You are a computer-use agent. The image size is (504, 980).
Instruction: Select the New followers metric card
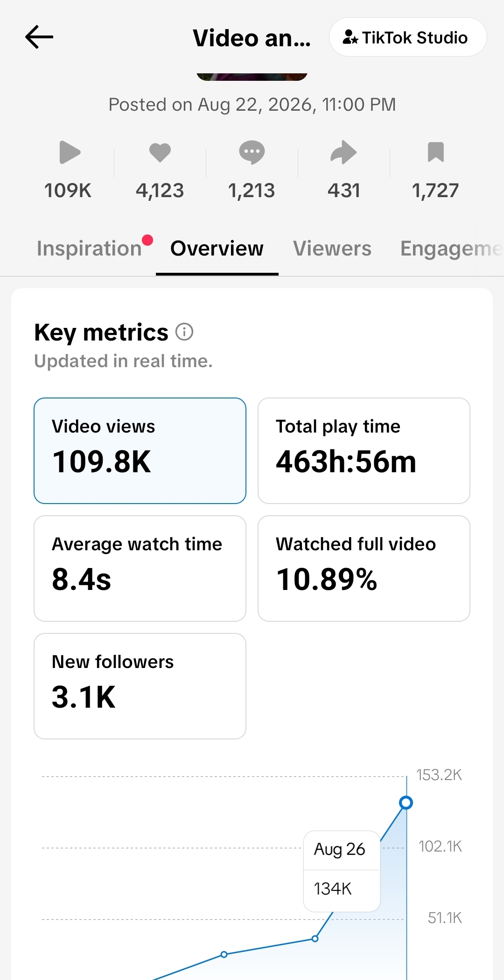(140, 686)
